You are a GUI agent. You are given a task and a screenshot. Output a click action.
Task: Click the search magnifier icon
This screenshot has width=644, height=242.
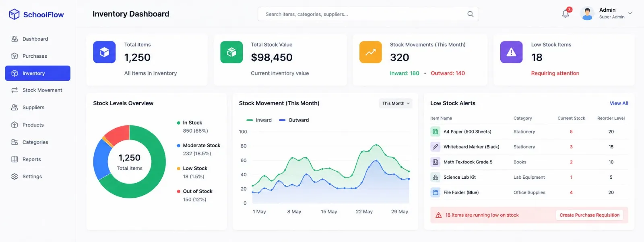click(x=470, y=14)
